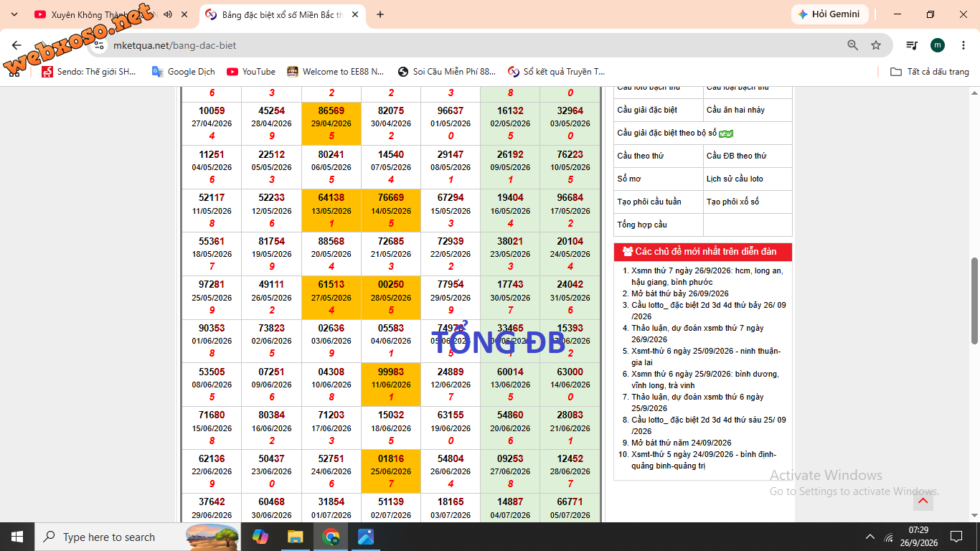Viewport: 980px width, 551px height.
Task: Open Tổng hợp cầu link
Action: tap(642, 225)
